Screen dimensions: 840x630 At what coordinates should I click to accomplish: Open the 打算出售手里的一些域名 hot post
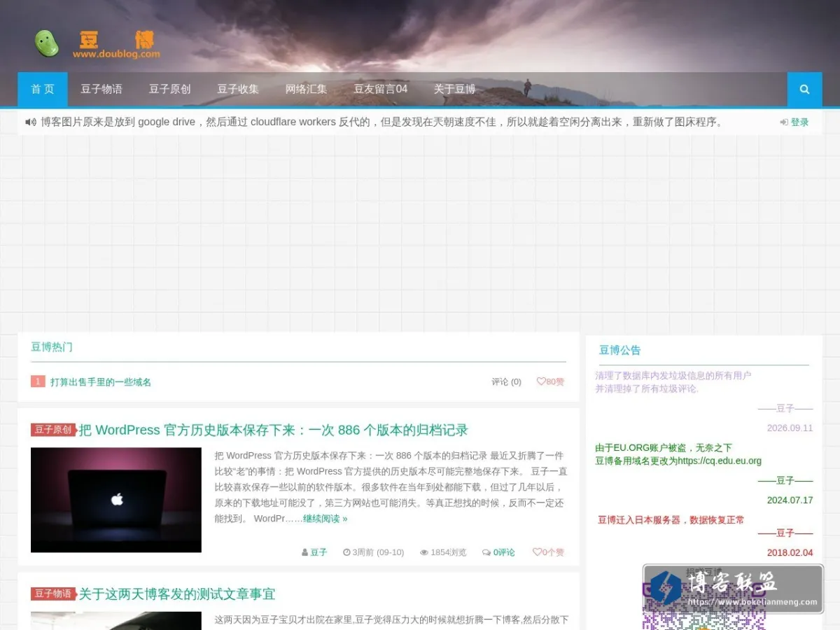coord(101,382)
